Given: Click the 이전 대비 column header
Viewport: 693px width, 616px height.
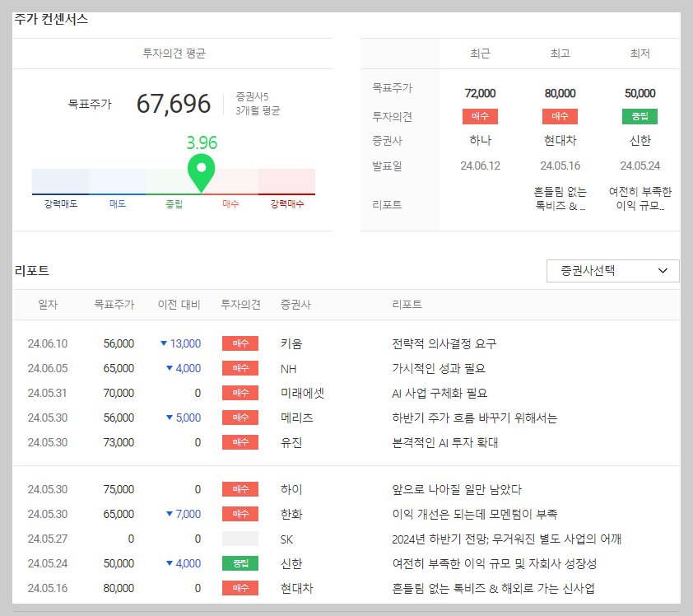Looking at the screenshot, I should click(x=179, y=305).
